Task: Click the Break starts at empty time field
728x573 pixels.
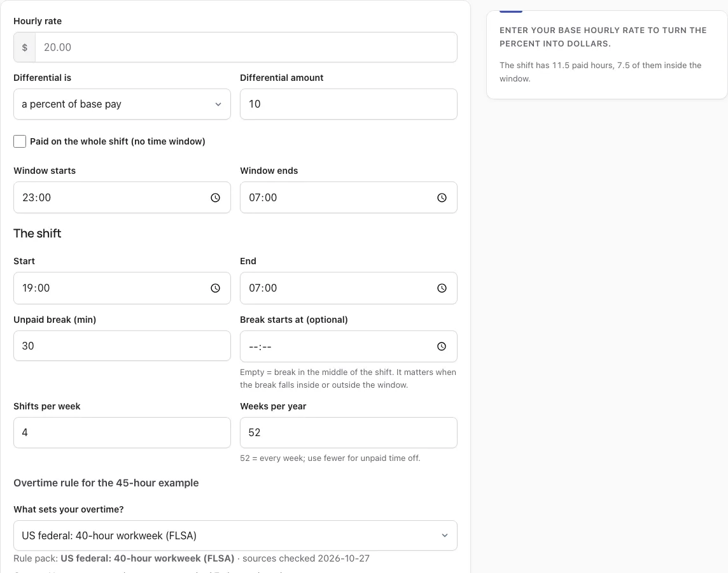Action: pyautogui.click(x=349, y=346)
